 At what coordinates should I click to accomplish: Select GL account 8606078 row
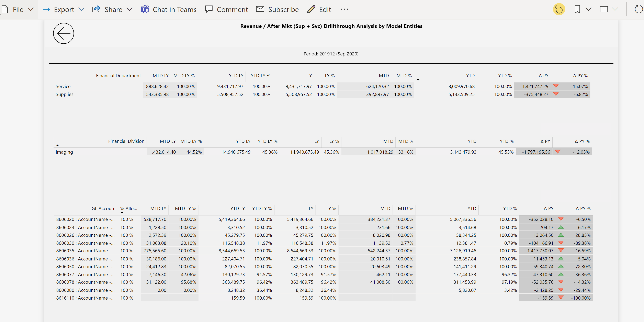pos(323,282)
